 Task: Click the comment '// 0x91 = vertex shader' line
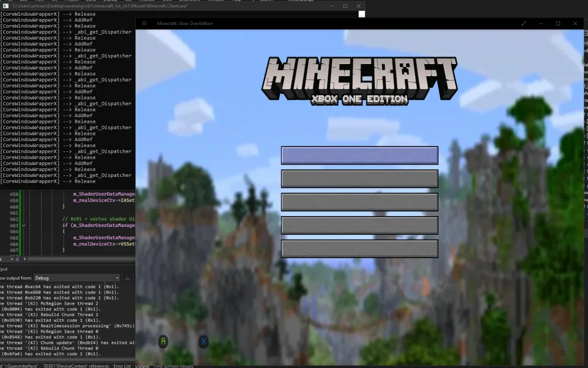pos(98,219)
